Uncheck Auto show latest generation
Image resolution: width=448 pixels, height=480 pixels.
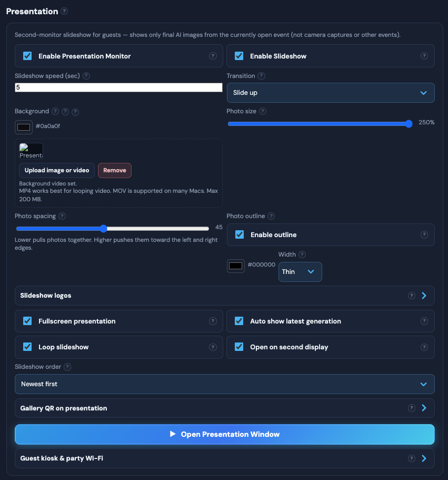pos(239,321)
